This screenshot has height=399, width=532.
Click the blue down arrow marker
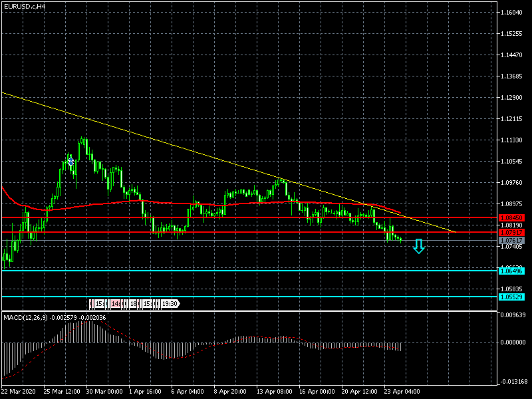click(418, 247)
